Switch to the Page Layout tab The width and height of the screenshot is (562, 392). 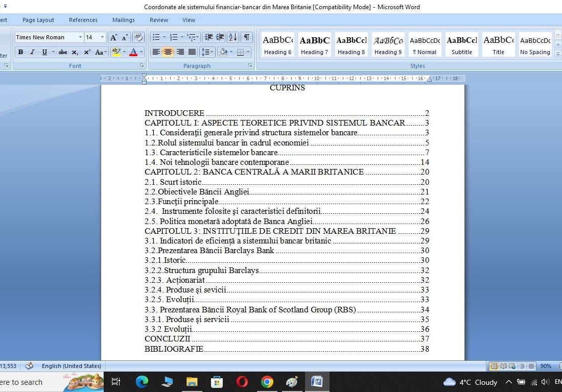pyautogui.click(x=38, y=20)
